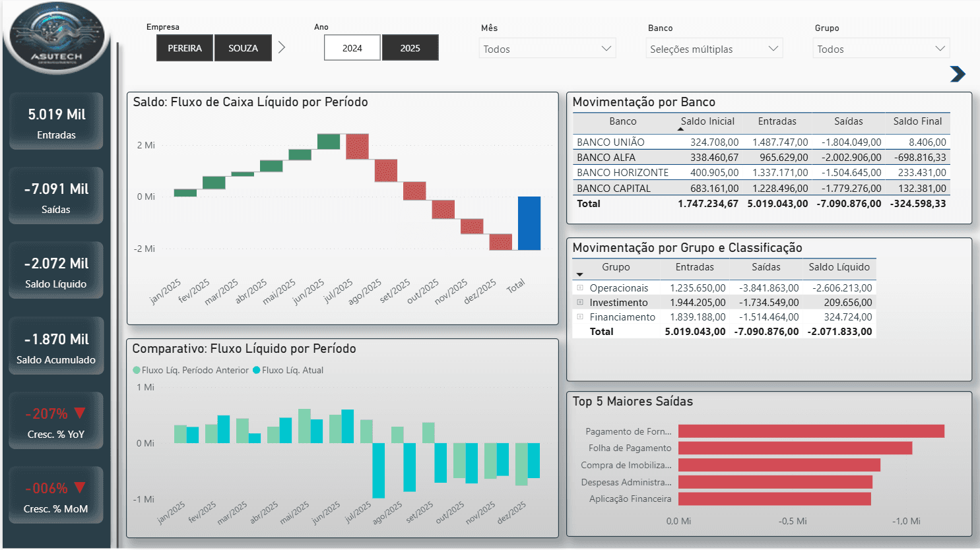
Task: Click value 1.487.747,00 in Entradas
Action: tap(780, 142)
